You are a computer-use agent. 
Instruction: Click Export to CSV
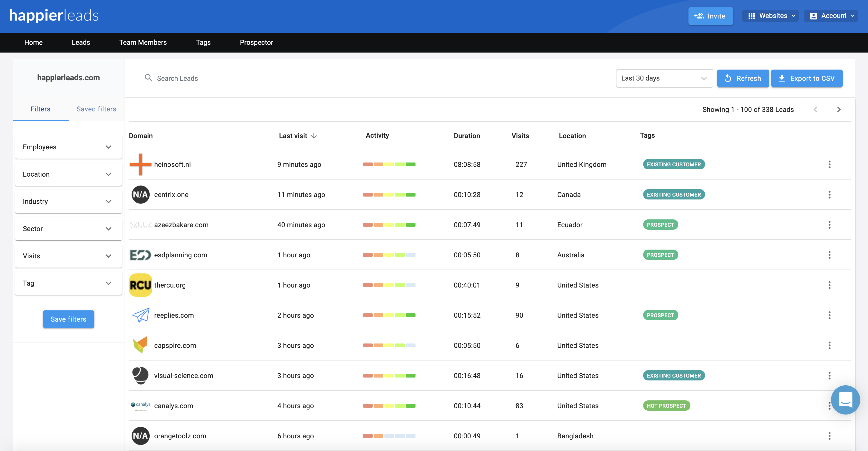[x=807, y=78]
